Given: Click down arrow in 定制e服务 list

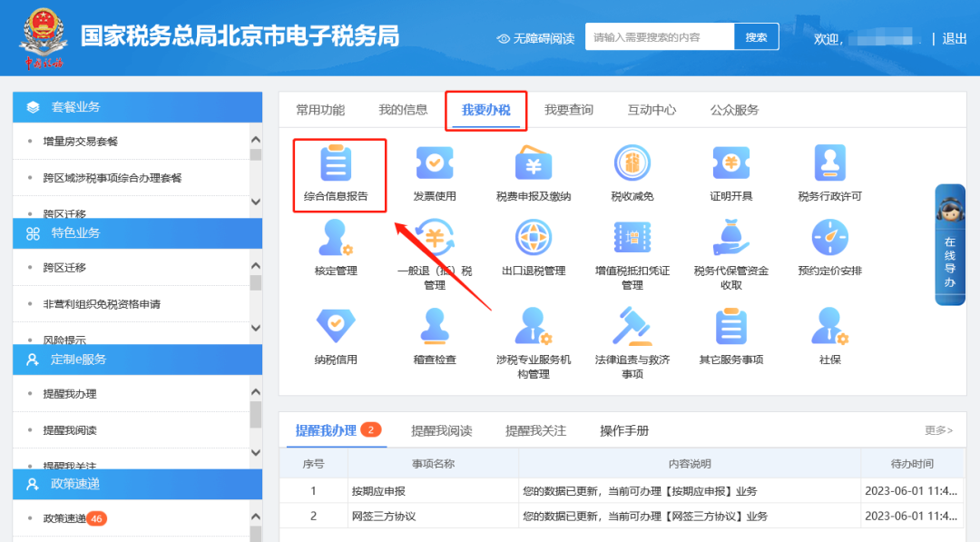Looking at the screenshot, I should [x=256, y=452].
